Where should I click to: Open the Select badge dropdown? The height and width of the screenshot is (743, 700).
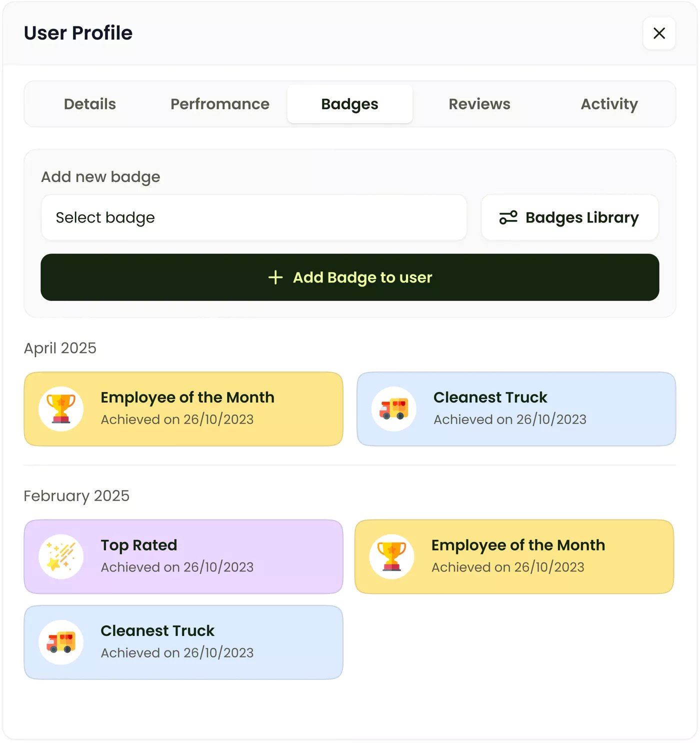tap(253, 217)
